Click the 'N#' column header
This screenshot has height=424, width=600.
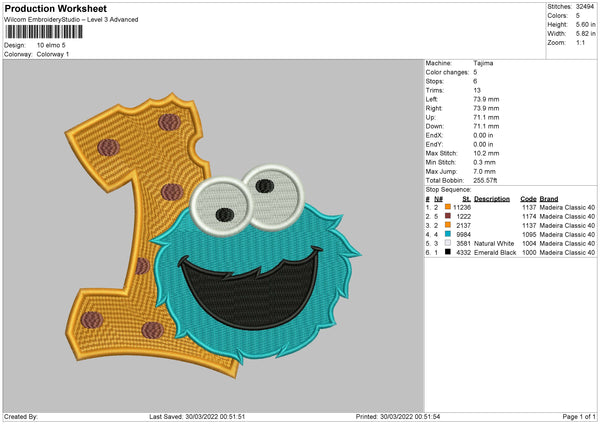(x=439, y=199)
